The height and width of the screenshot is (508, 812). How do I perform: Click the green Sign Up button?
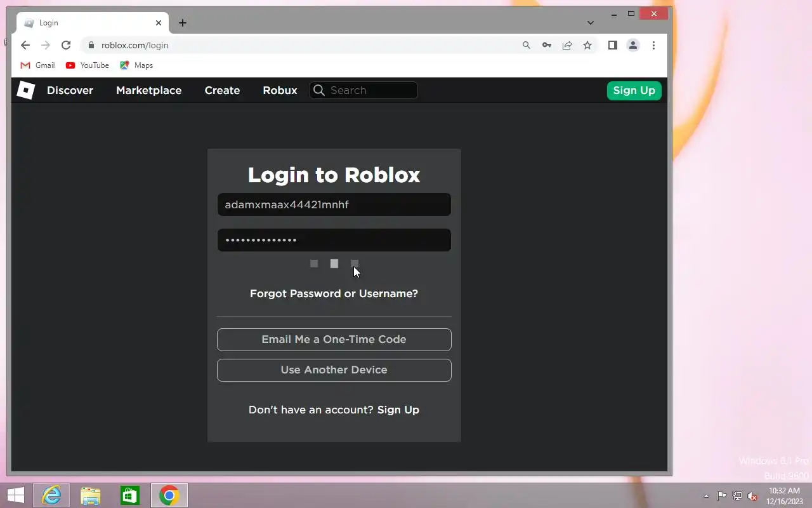click(x=634, y=90)
